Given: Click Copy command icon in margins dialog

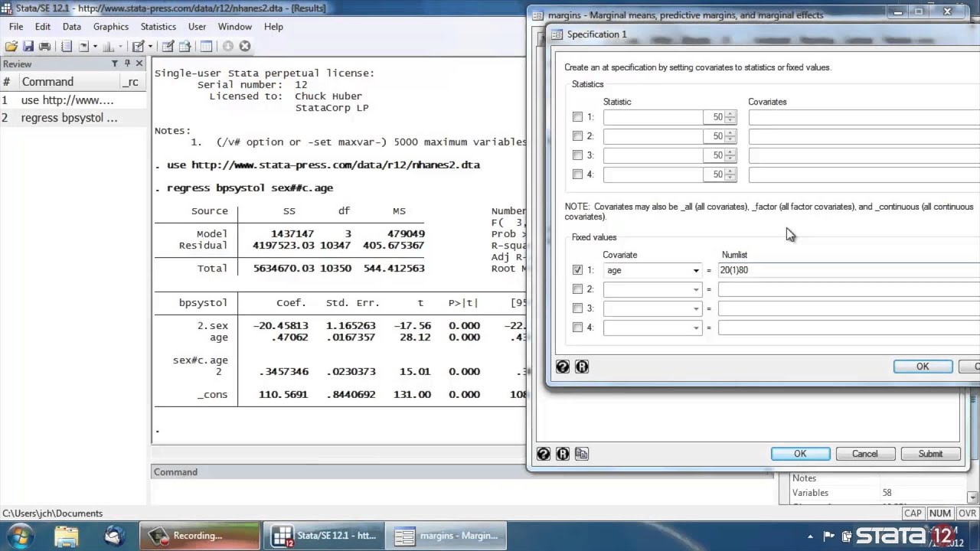Looking at the screenshot, I should tap(582, 453).
